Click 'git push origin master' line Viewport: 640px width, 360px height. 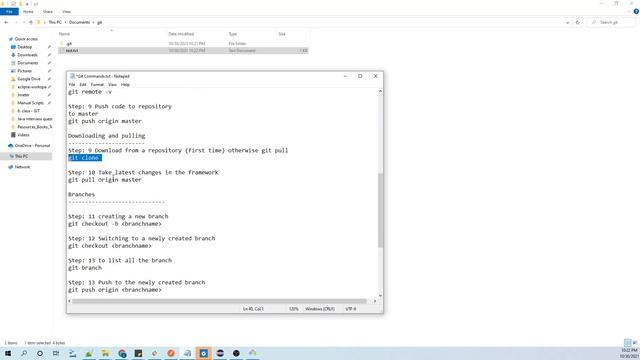point(105,121)
